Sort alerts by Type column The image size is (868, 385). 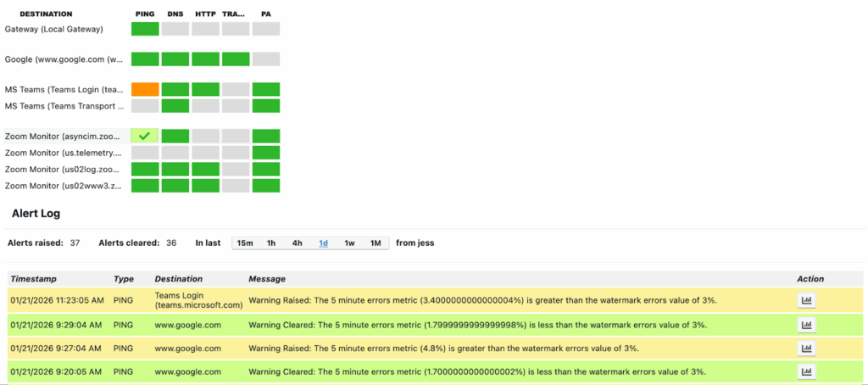pyautogui.click(x=124, y=279)
